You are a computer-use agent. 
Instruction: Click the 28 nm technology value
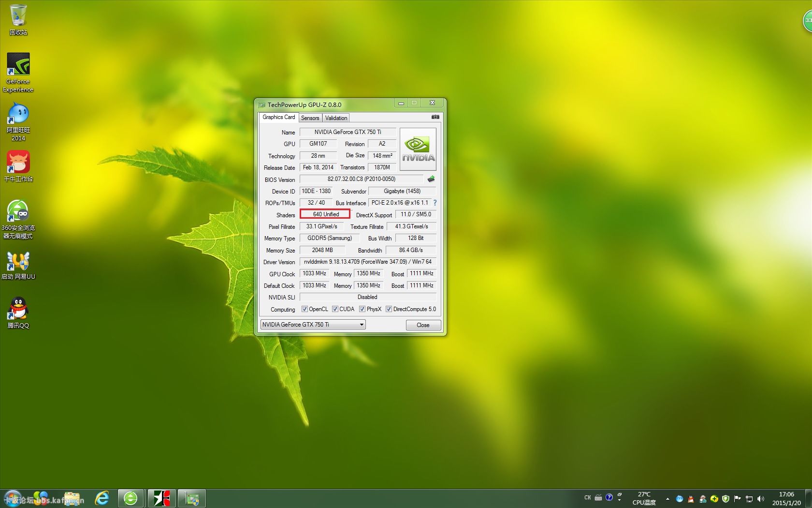[x=318, y=156]
